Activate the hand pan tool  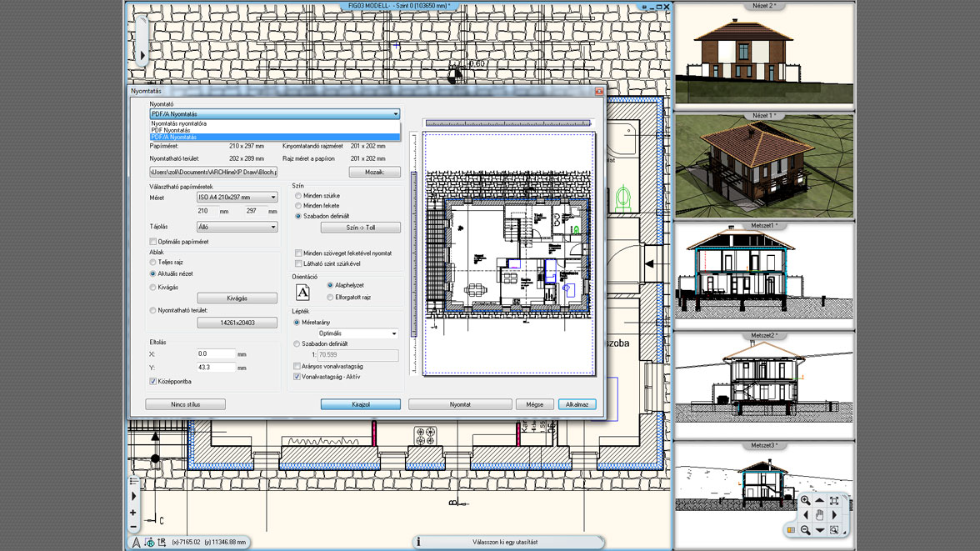click(x=819, y=515)
